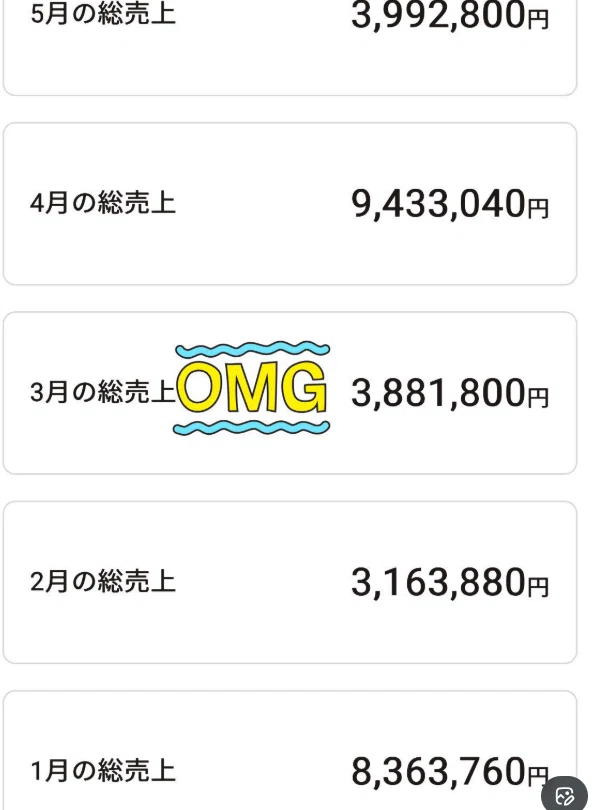Click the 8,363,760円 amount
The width and height of the screenshot is (593, 810).
(x=450, y=772)
